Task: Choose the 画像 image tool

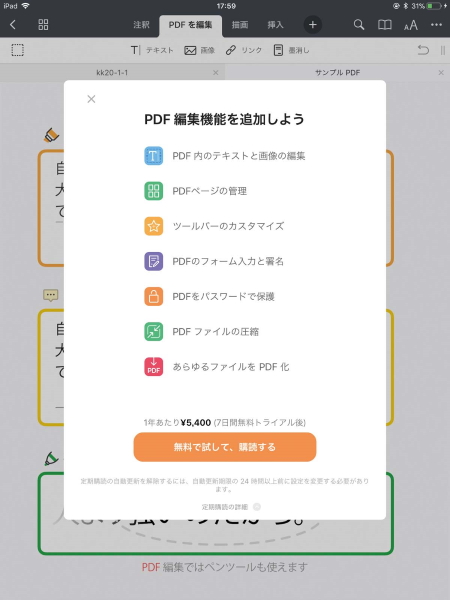Action: pyautogui.click(x=199, y=50)
